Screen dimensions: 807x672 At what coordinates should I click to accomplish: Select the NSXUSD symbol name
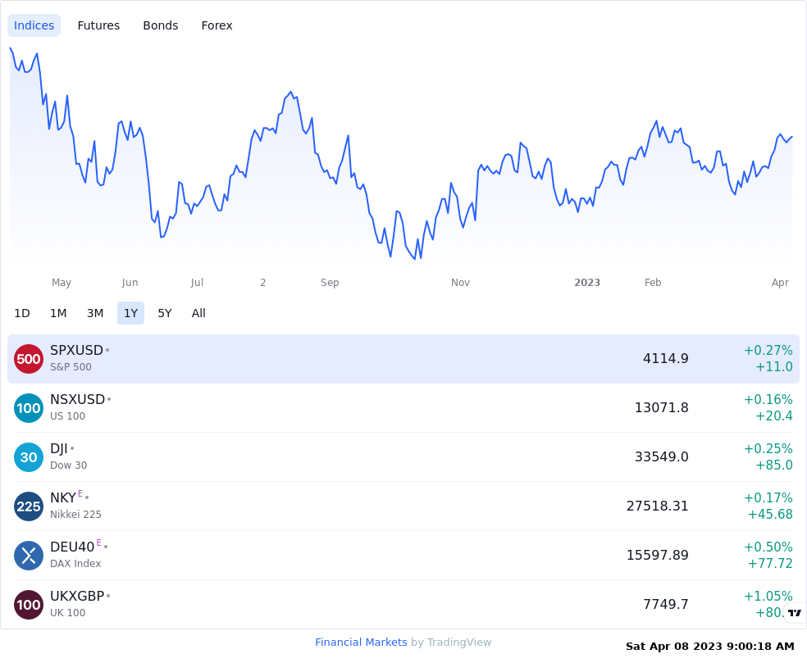tap(78, 399)
